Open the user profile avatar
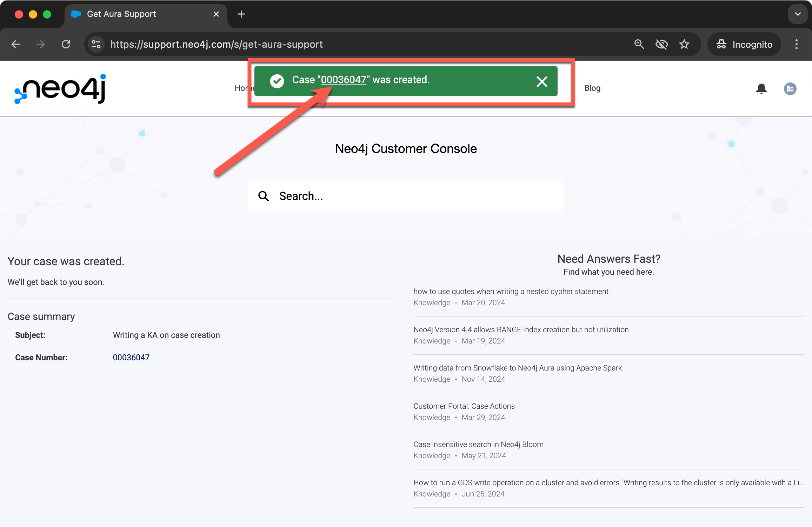Screen dimensions: 812x527 coord(790,89)
